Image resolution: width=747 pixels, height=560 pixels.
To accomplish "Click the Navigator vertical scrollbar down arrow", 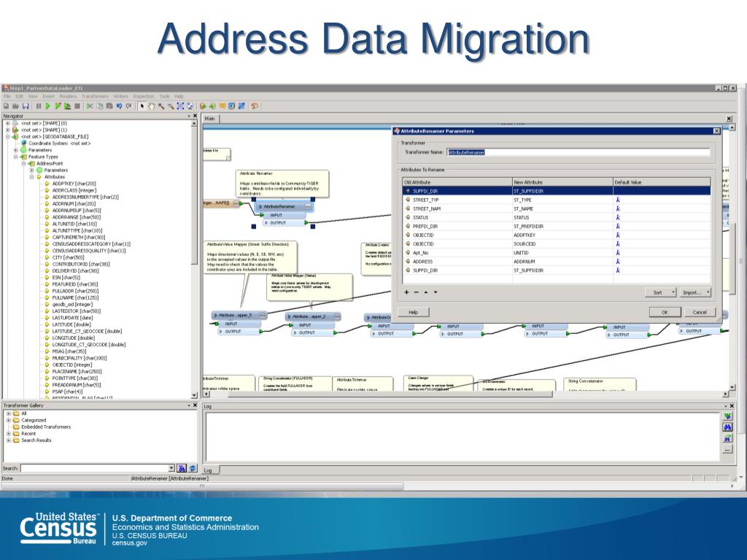I will [194, 395].
